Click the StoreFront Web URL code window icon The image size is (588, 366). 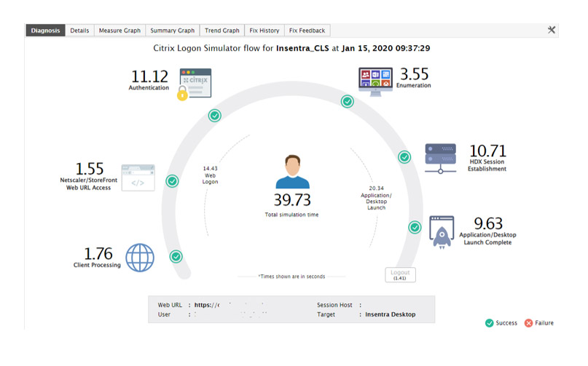[x=138, y=178]
